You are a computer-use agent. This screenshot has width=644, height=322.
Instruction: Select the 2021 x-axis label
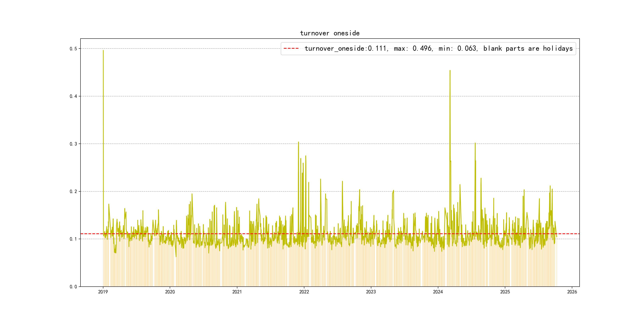(x=237, y=292)
